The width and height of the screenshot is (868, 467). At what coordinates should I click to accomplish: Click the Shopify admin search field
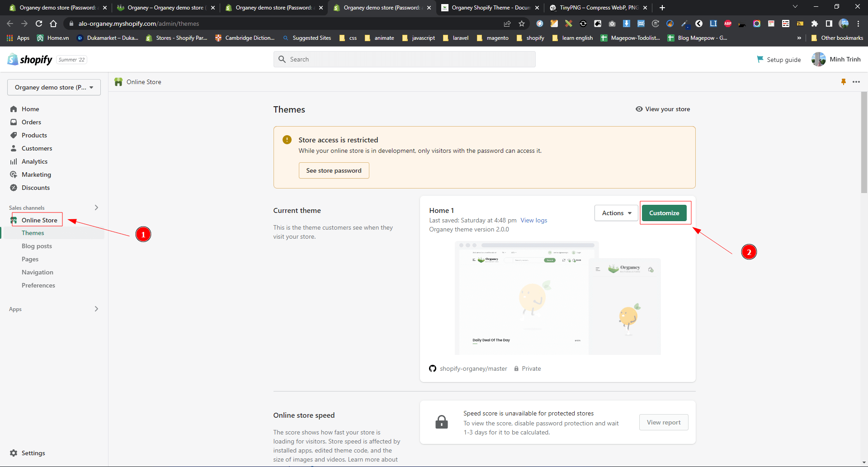point(405,59)
